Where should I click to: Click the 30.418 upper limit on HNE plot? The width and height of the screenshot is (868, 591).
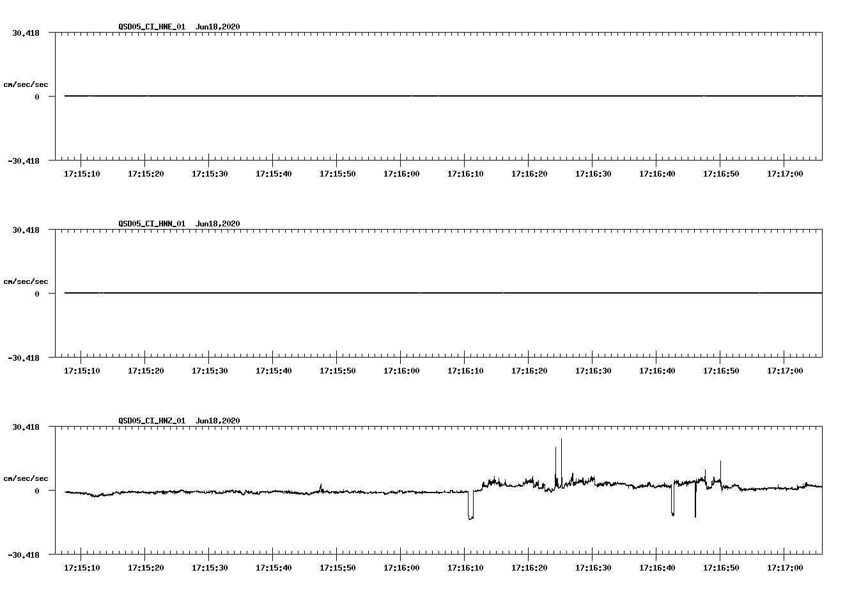26,33
